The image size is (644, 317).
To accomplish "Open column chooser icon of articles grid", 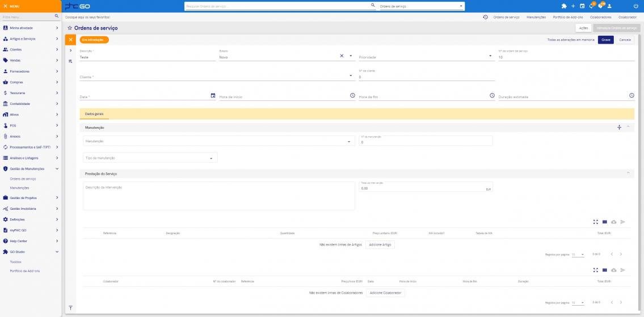I will 605,222.
